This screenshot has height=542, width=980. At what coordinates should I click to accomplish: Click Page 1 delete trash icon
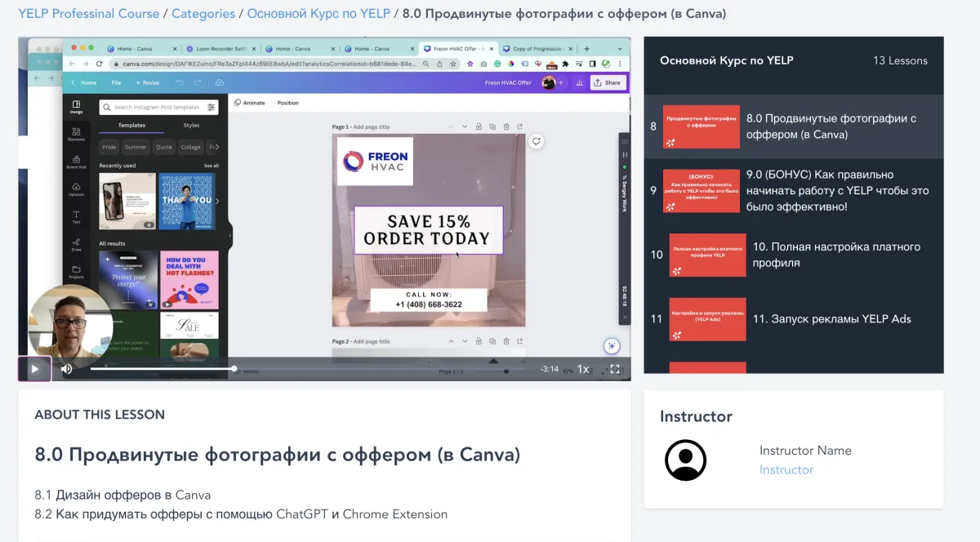(506, 127)
